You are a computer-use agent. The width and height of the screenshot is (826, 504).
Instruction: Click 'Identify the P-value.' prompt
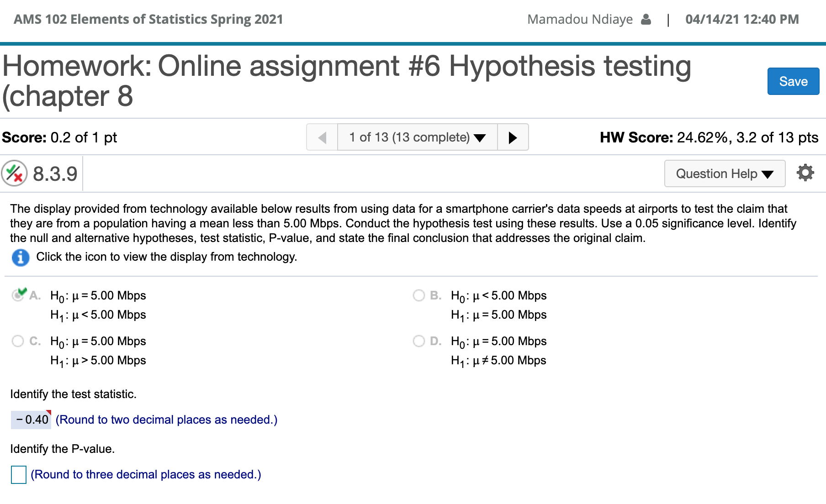[x=63, y=449]
